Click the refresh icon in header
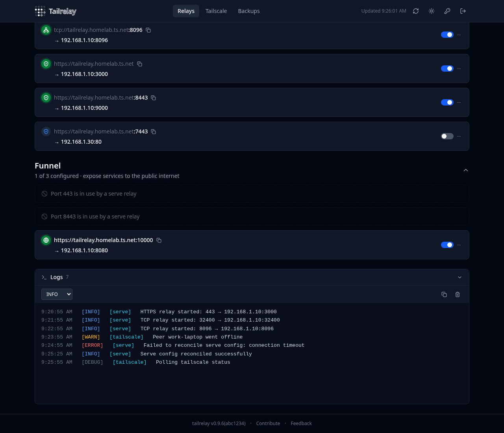 pos(416,11)
